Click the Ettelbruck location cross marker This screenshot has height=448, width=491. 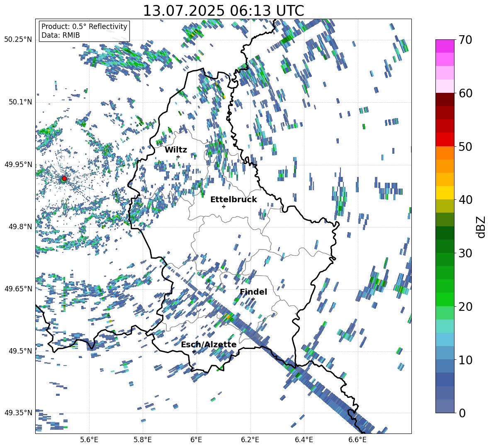point(224,206)
